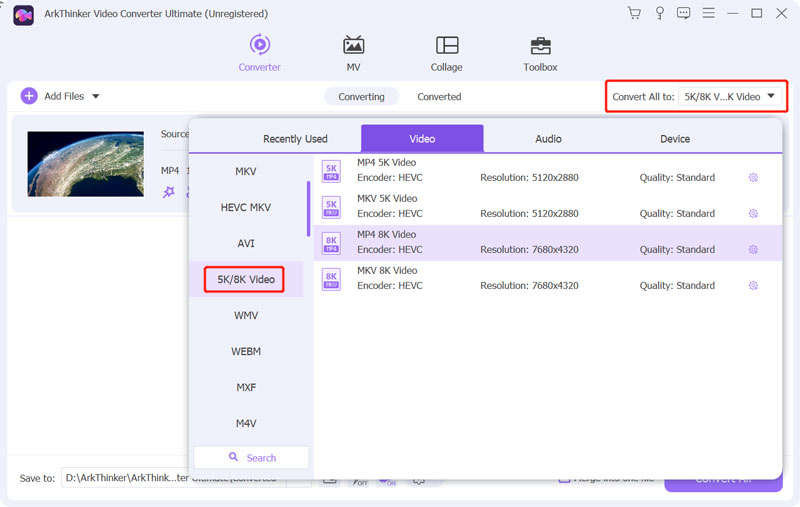
Task: Open the Toolbox module
Action: (540, 53)
